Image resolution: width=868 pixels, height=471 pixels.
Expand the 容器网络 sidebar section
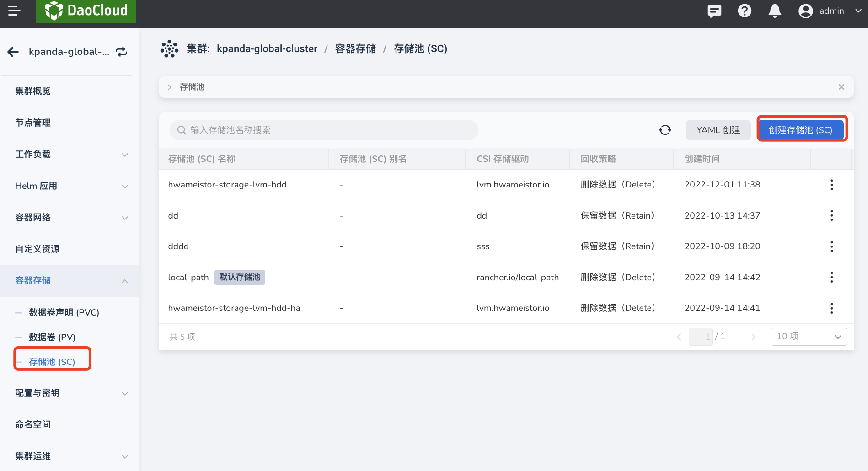click(70, 218)
